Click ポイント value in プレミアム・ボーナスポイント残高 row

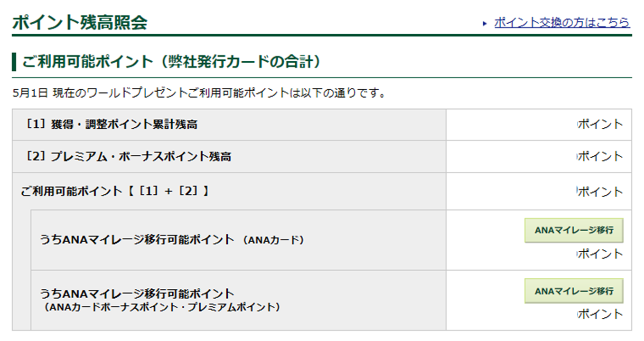(x=599, y=156)
